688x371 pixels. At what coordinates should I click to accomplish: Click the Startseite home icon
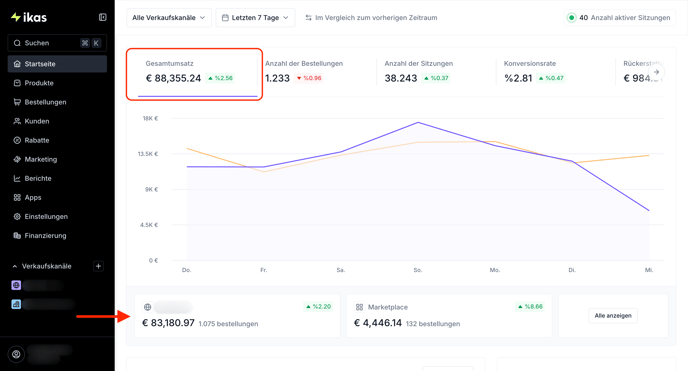[17, 64]
